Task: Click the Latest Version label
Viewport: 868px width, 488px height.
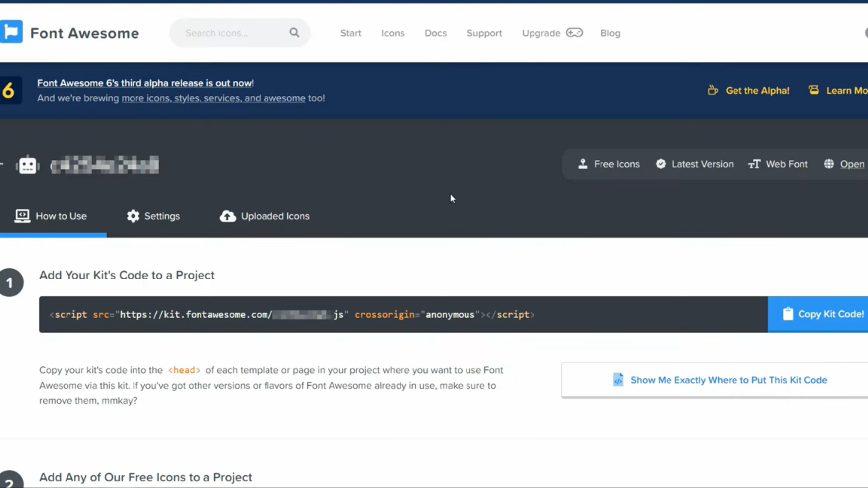Action: (x=703, y=164)
